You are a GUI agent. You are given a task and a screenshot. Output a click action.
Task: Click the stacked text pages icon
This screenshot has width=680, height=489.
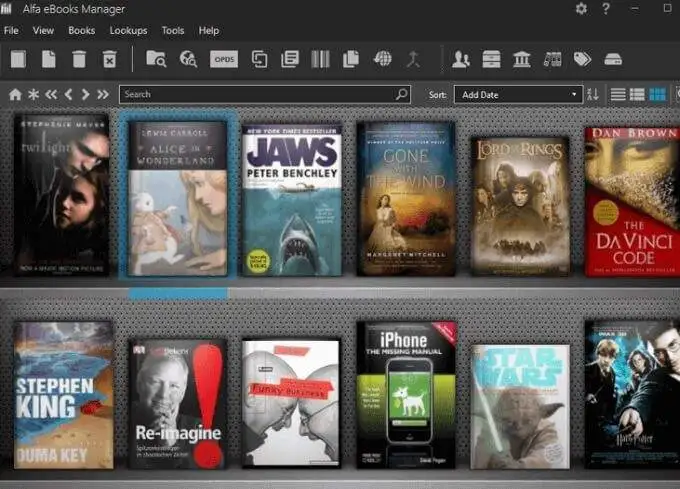click(x=290, y=59)
